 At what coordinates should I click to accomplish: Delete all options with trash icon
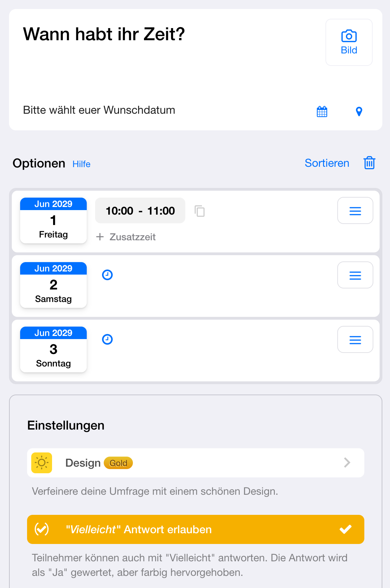coord(369,163)
